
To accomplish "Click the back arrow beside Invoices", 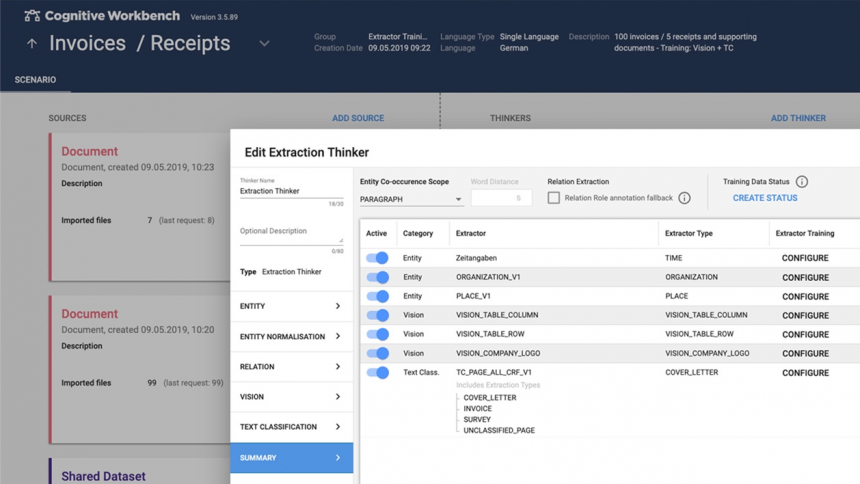I will [32, 44].
